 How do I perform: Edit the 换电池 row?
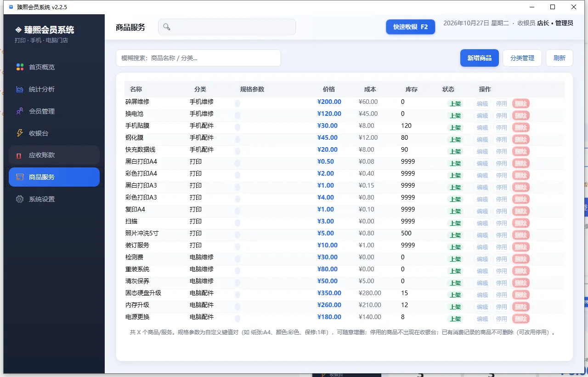[x=482, y=116]
